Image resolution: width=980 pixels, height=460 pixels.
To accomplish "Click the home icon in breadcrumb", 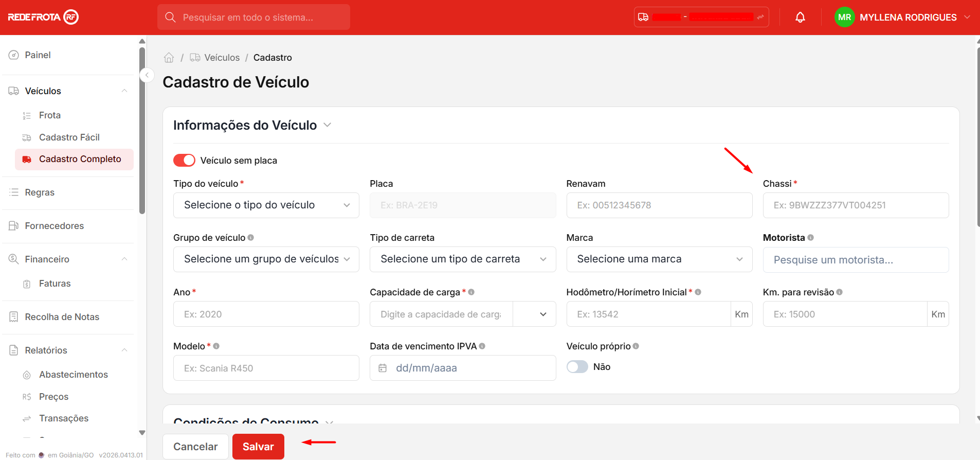I will click(169, 58).
